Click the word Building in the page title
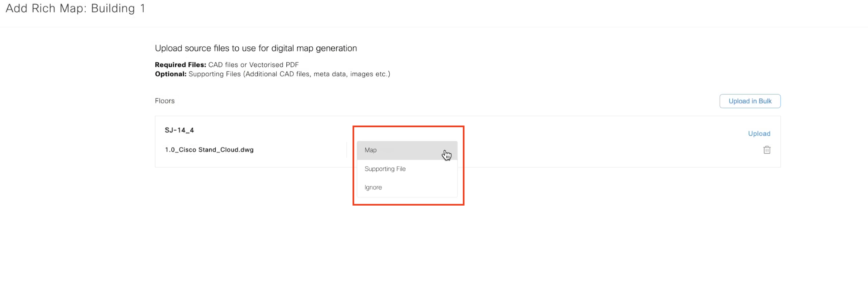 pyautogui.click(x=113, y=9)
